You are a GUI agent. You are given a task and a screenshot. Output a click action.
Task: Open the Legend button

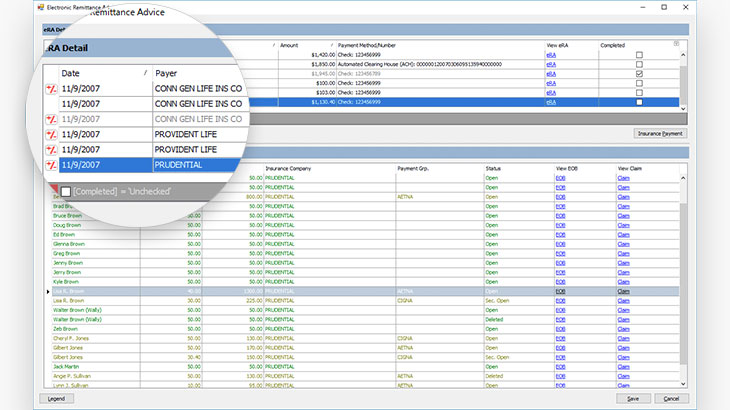pos(56,399)
